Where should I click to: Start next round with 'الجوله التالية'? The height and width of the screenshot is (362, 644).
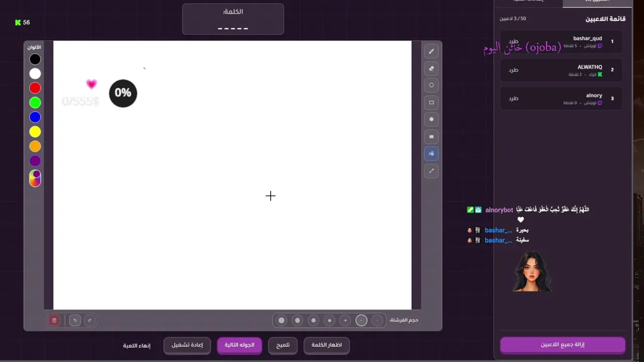[x=239, y=345]
